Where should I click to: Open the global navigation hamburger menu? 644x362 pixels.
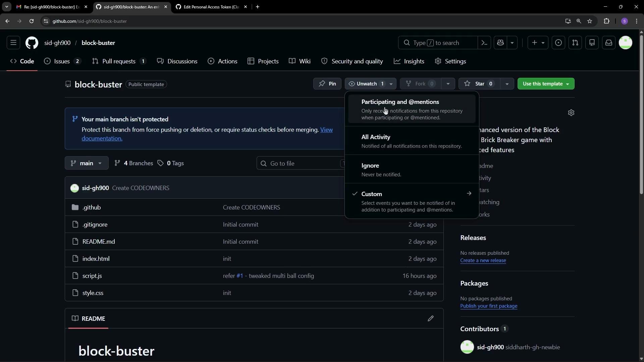coord(13,43)
